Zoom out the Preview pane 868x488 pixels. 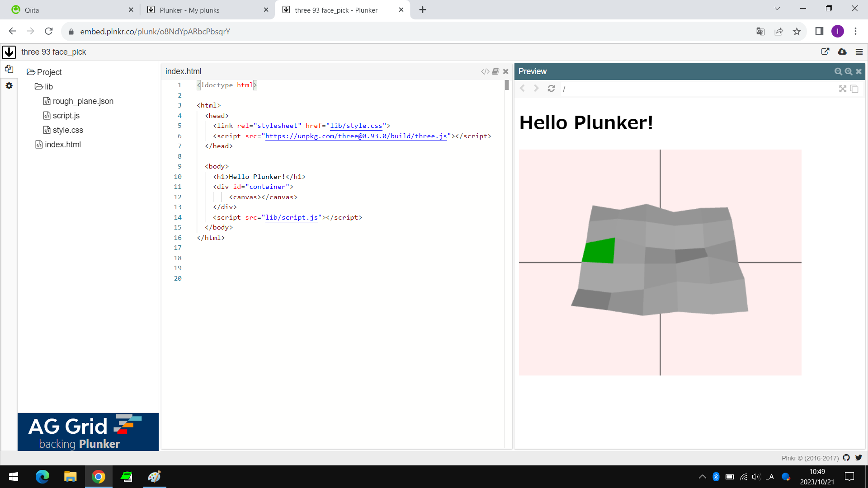click(x=838, y=71)
